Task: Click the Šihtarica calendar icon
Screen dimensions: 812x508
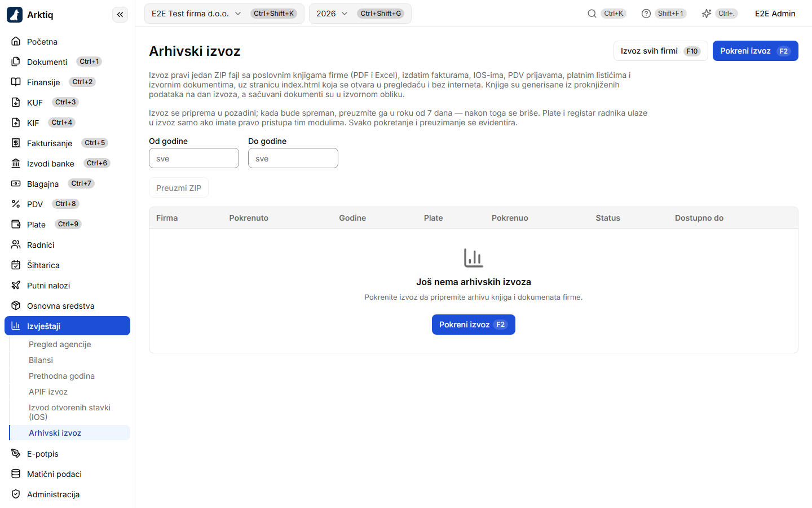Action: [16, 265]
